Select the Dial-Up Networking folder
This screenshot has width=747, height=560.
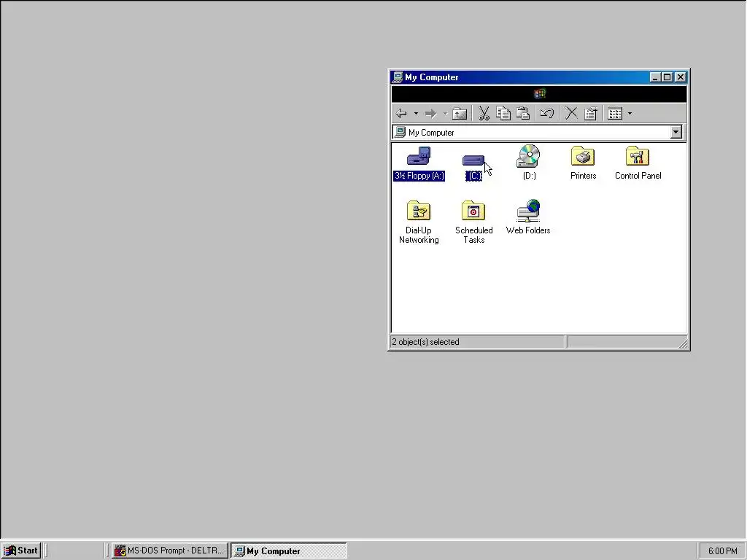pyautogui.click(x=419, y=222)
